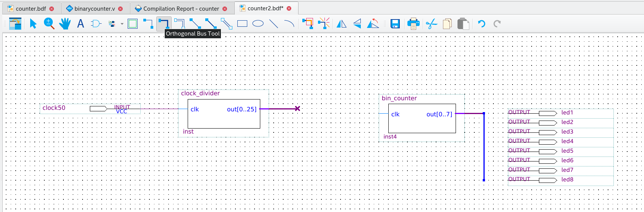Print the schematic
The height and width of the screenshot is (212, 644).
point(413,24)
